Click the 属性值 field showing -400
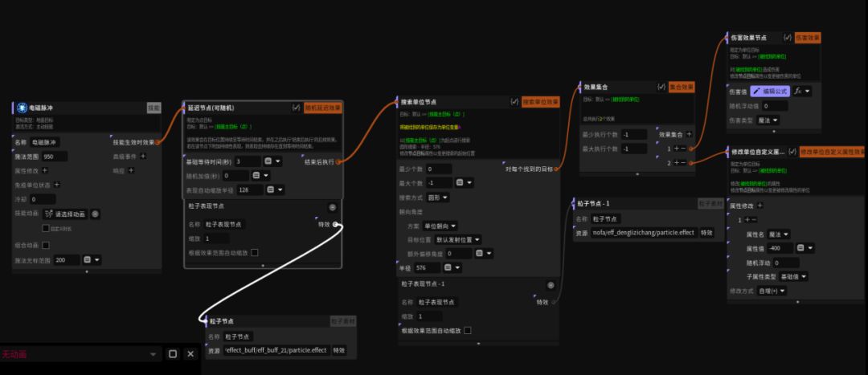 780,248
